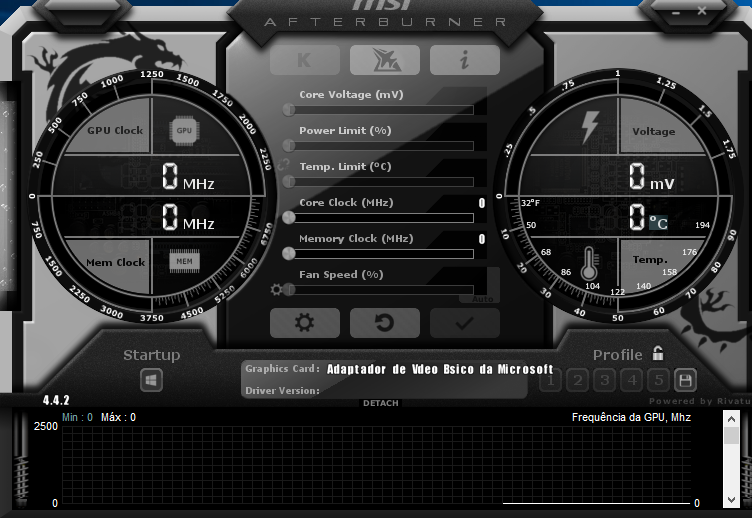Close the Afterburner window
The width and height of the screenshot is (752, 518).
point(702,11)
